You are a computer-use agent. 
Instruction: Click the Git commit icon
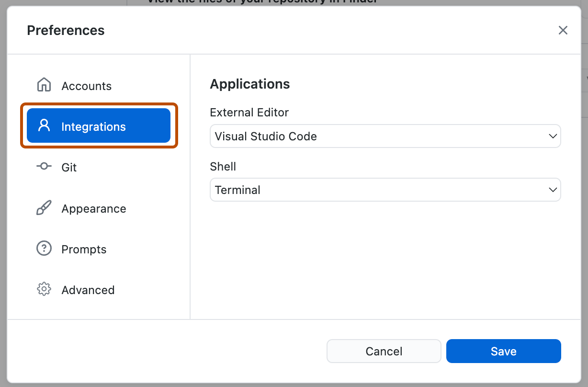click(44, 166)
